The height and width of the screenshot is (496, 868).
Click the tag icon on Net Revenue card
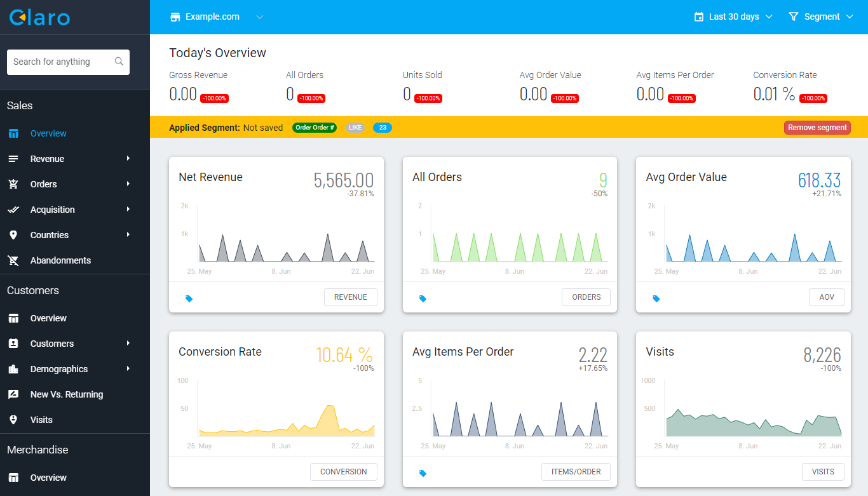coord(189,298)
